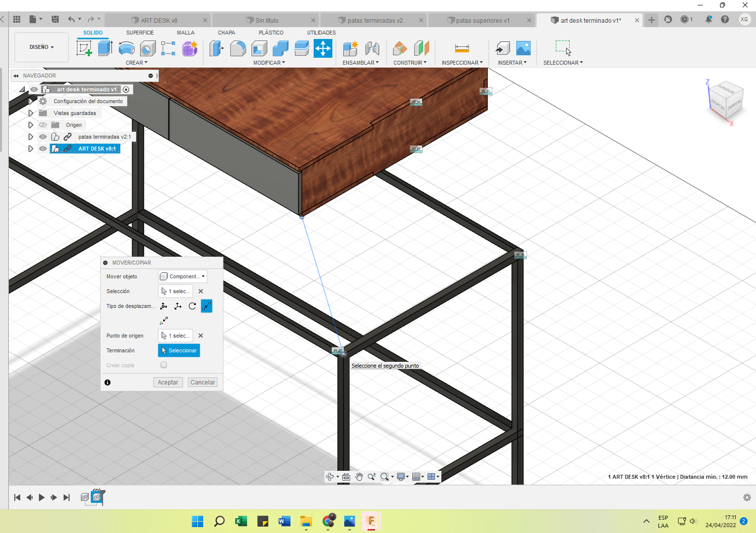Undo the last action
This screenshot has width=756, height=533.
point(72,19)
